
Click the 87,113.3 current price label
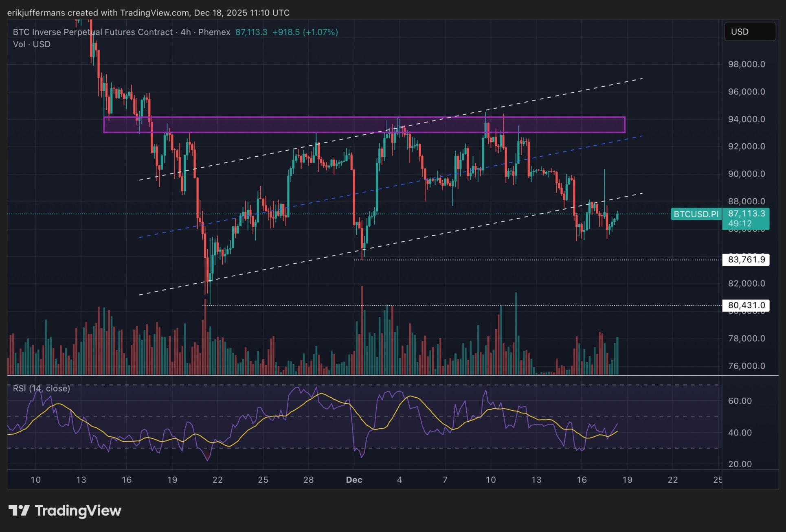pos(746,214)
